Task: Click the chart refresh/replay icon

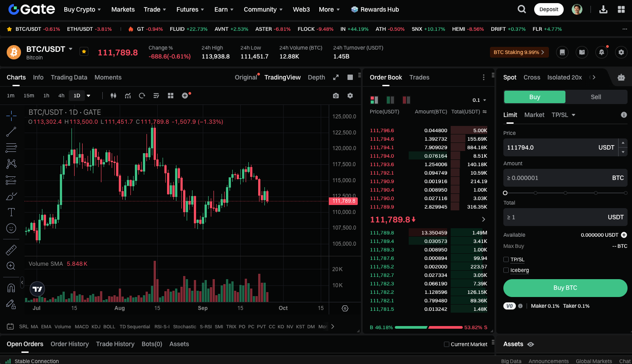Action: pyautogui.click(x=142, y=96)
